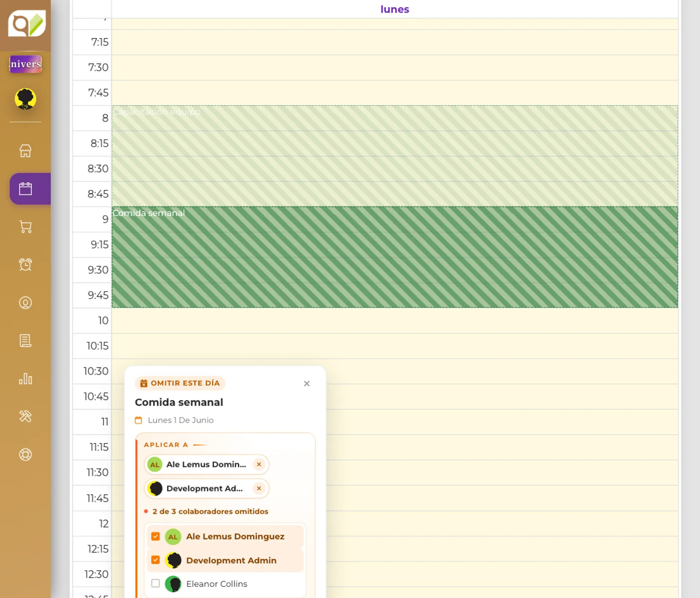The width and height of the screenshot is (700, 598).
Task: Open the circular coin icon section
Action: pyautogui.click(x=25, y=302)
